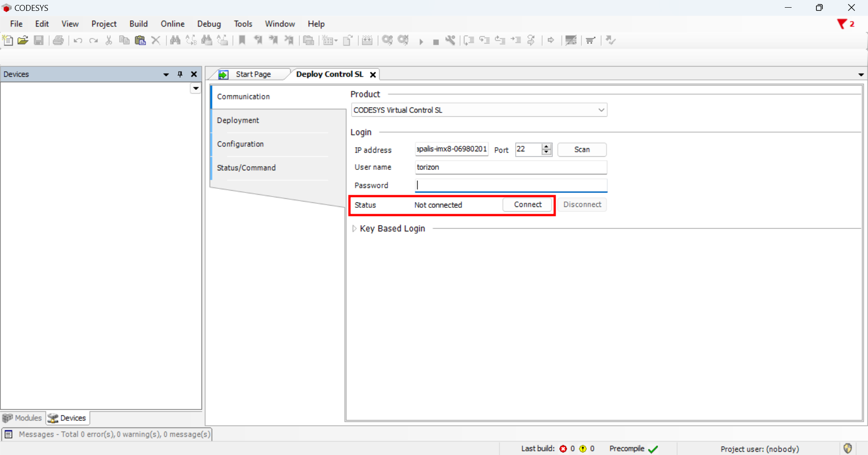Click the Step Into debug icon

coord(485,40)
